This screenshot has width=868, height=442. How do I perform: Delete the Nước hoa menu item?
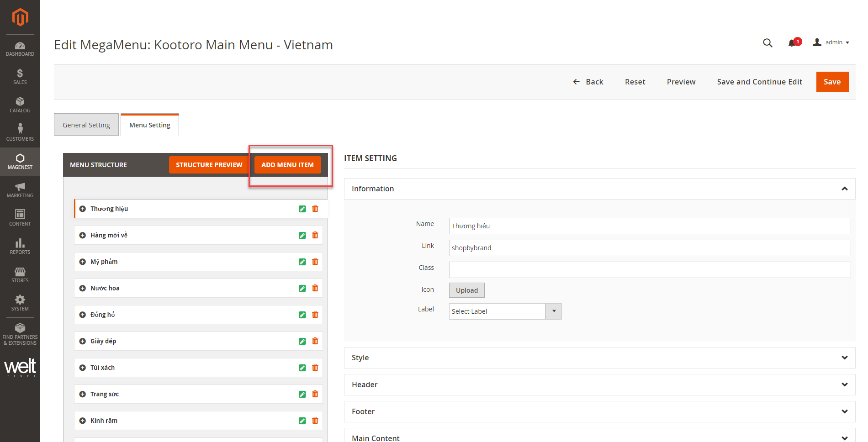[315, 288]
